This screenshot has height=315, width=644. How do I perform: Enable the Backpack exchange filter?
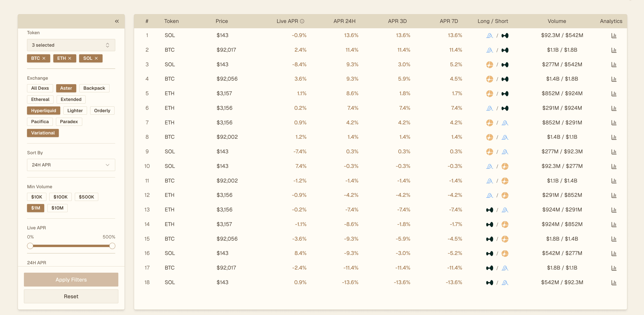pos(94,88)
